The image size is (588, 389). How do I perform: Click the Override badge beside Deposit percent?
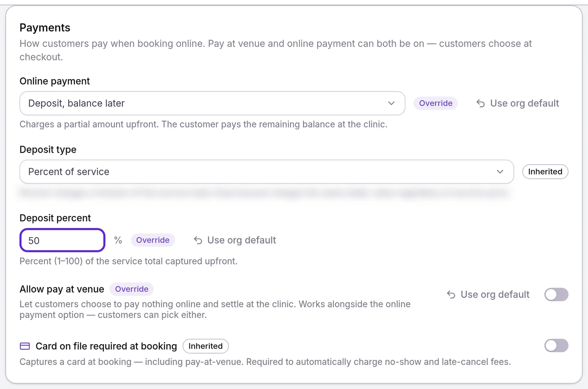(153, 240)
